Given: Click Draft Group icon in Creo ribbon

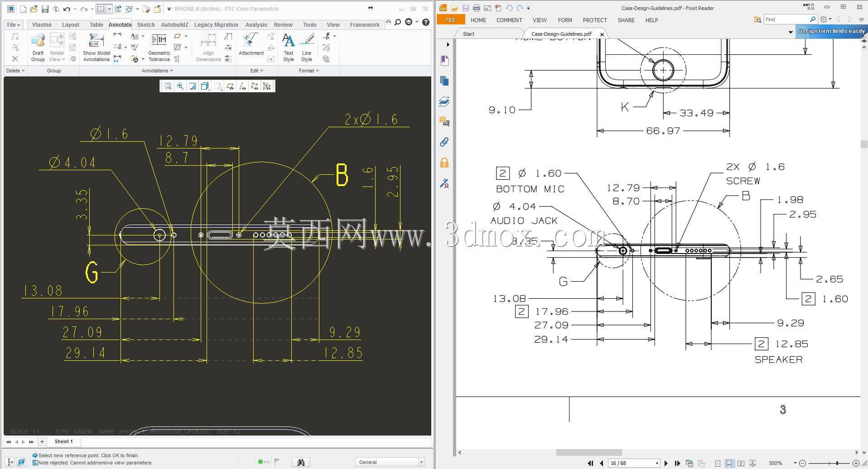Looking at the screenshot, I should [x=38, y=47].
